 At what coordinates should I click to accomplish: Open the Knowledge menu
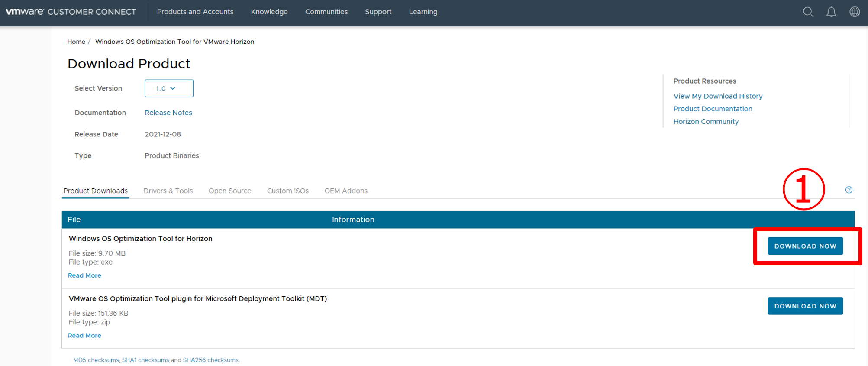point(269,12)
